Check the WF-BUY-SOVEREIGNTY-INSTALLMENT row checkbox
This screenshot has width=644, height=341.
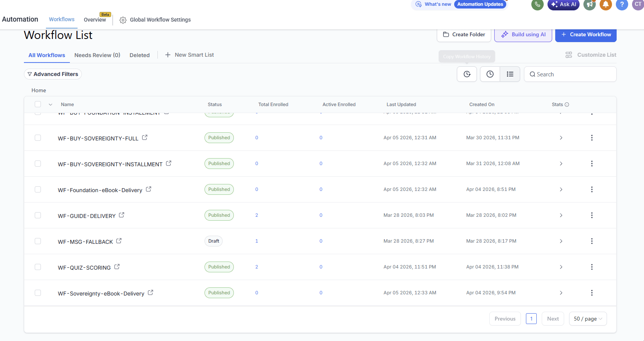pyautogui.click(x=38, y=164)
